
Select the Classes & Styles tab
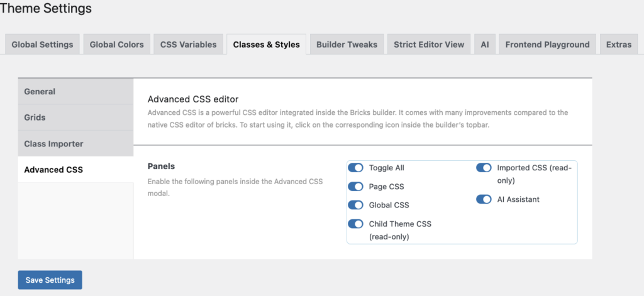pos(266,45)
